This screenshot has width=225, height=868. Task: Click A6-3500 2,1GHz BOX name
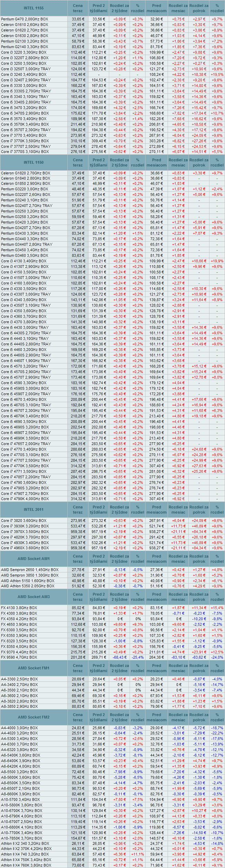pyautogui.click(x=19, y=690)
